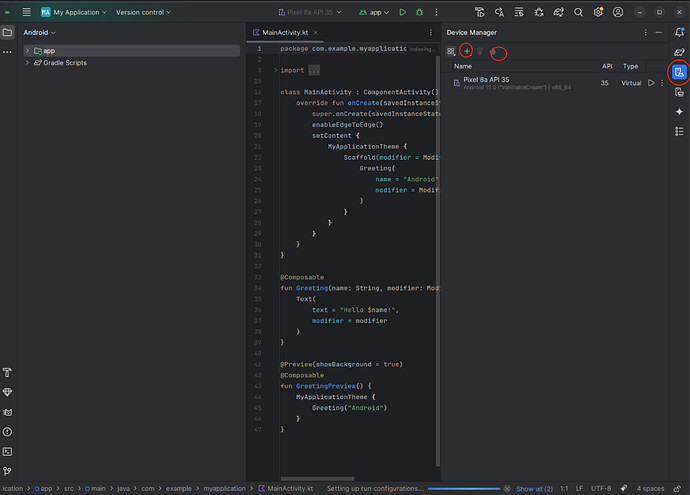Open the Android project view dropdown
The height and width of the screenshot is (495, 690).
(x=39, y=33)
